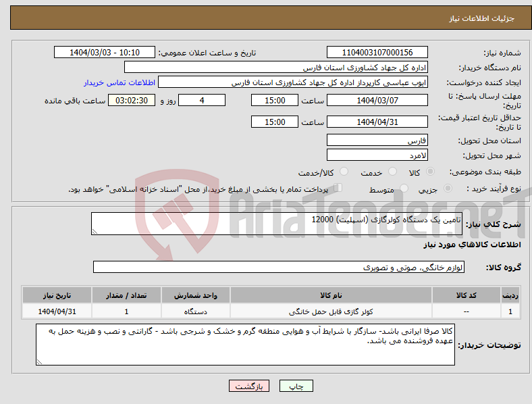Click the general description textarea کولرگازی
The image size is (532, 404).
tap(277, 224)
